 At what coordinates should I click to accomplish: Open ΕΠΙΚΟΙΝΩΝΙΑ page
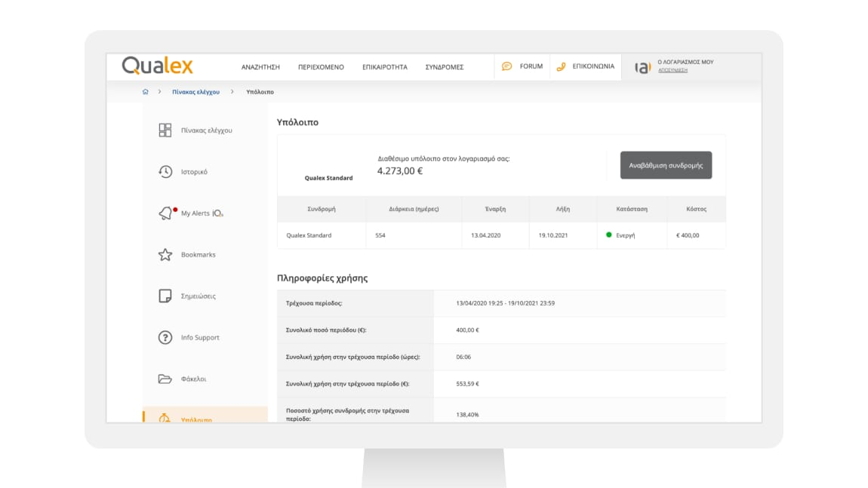(593, 66)
